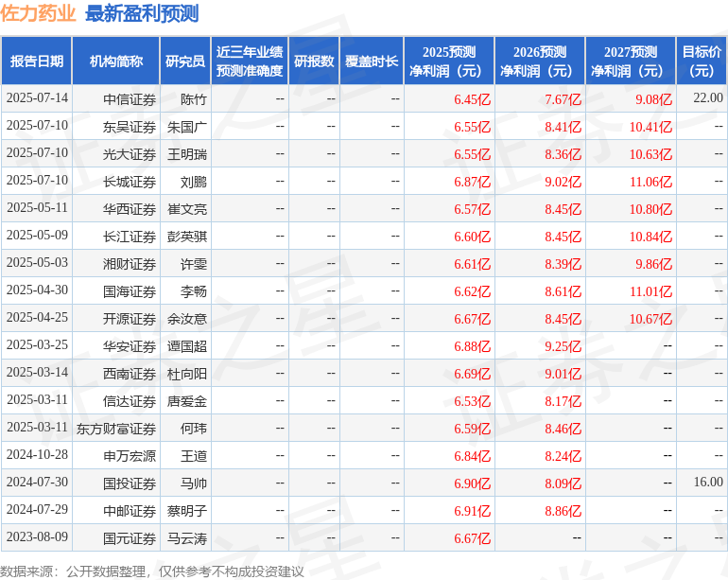Click the data source disclaimer footer
The width and height of the screenshot is (728, 580).
pyautogui.click(x=152, y=571)
